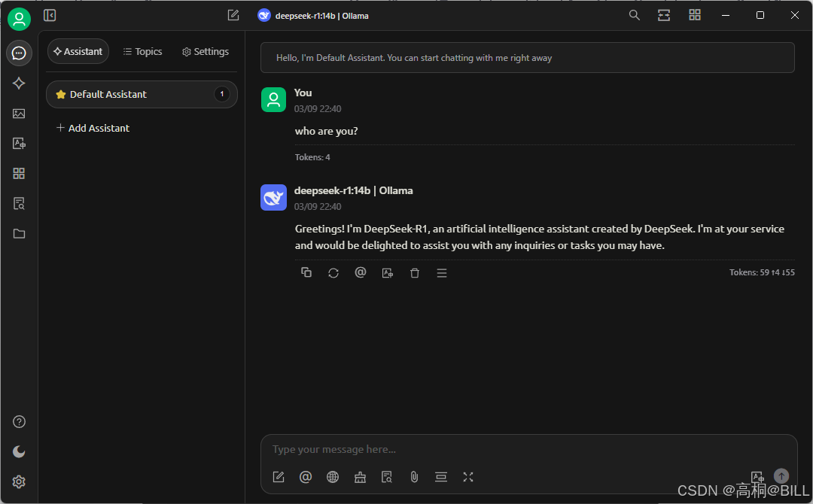Open the mini apps grid in the title bar

coord(695,16)
